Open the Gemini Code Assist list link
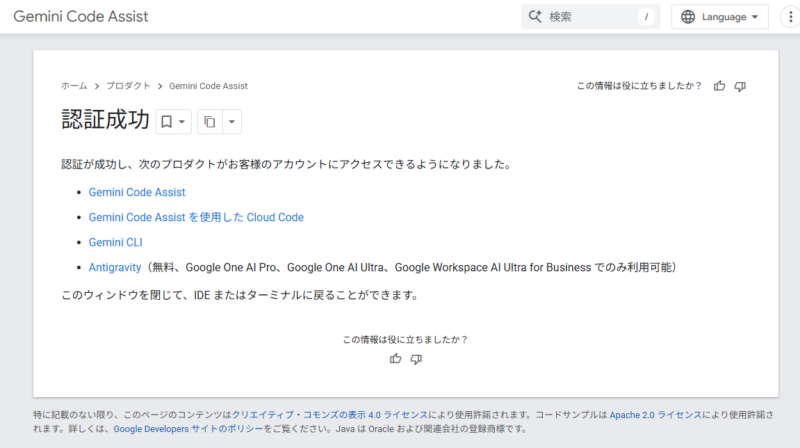800x448 pixels. click(137, 192)
